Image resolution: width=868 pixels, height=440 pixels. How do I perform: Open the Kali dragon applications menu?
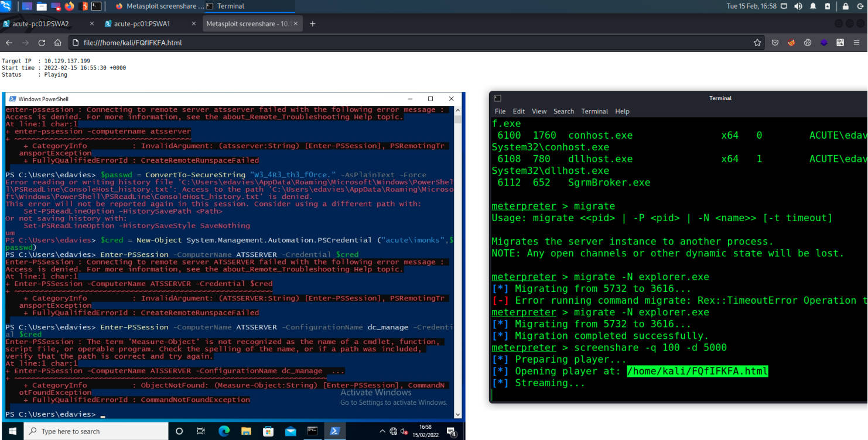tap(6, 6)
